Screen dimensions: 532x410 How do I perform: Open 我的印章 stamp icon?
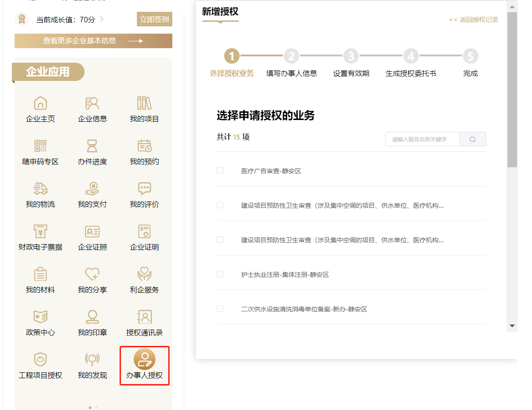[x=92, y=317]
